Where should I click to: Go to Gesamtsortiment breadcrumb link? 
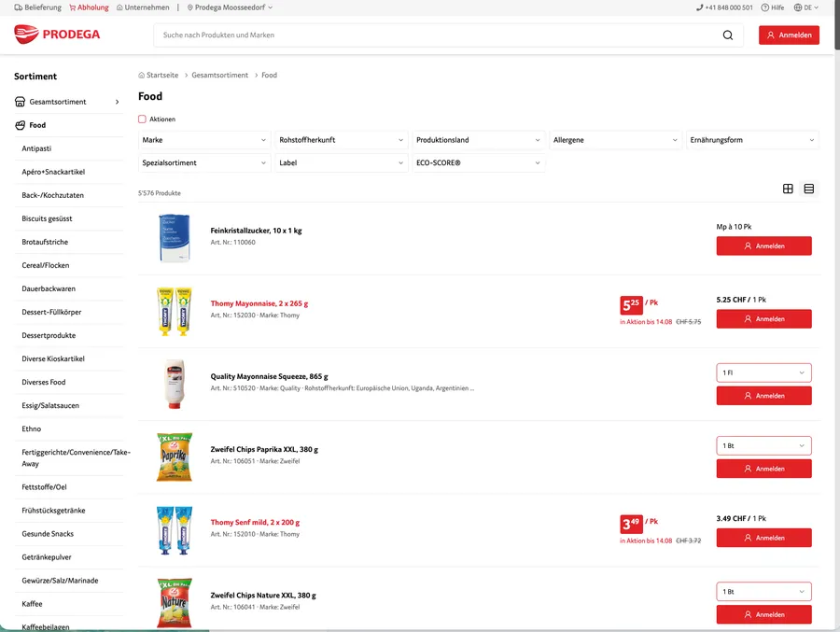coord(219,75)
